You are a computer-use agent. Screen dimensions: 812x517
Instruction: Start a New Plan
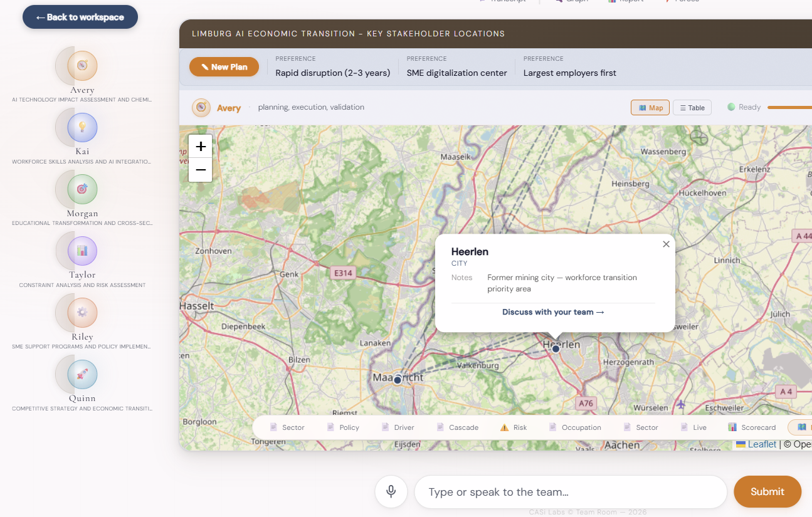click(x=224, y=66)
